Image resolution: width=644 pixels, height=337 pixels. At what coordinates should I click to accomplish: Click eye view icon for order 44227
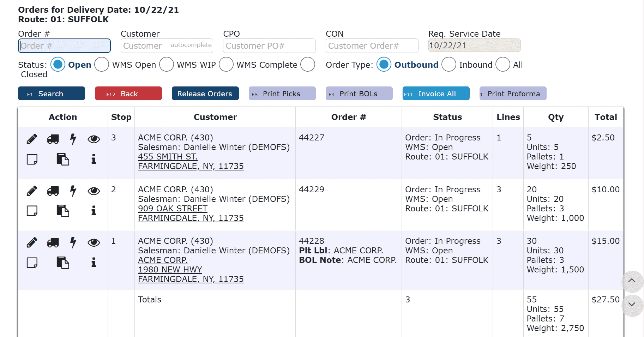(x=94, y=139)
